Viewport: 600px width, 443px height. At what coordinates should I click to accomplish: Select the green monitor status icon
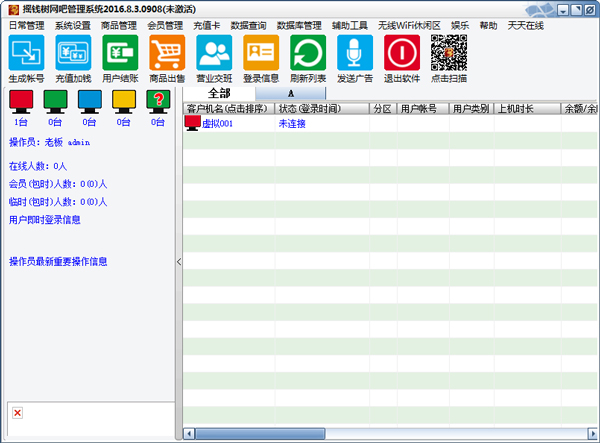(55, 102)
